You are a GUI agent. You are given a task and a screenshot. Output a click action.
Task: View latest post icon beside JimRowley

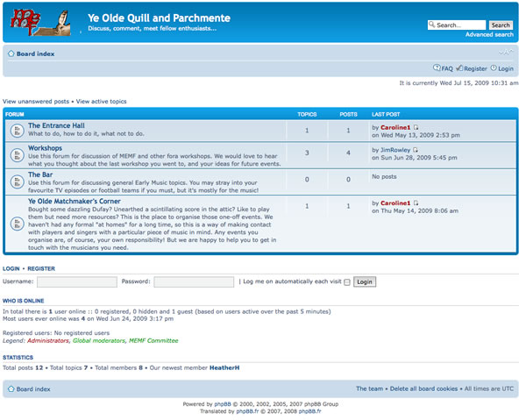416,150
